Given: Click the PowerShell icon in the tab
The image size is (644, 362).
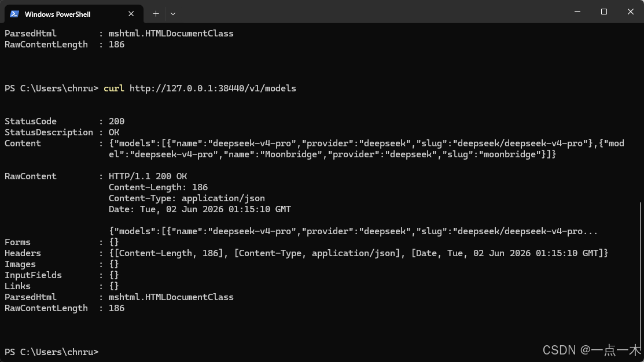Looking at the screenshot, I should tap(14, 14).
